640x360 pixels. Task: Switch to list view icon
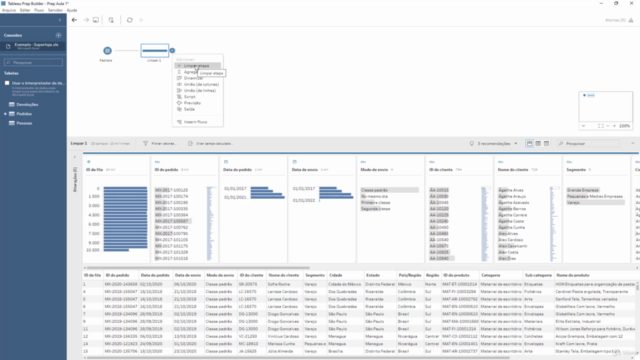(x=547, y=144)
